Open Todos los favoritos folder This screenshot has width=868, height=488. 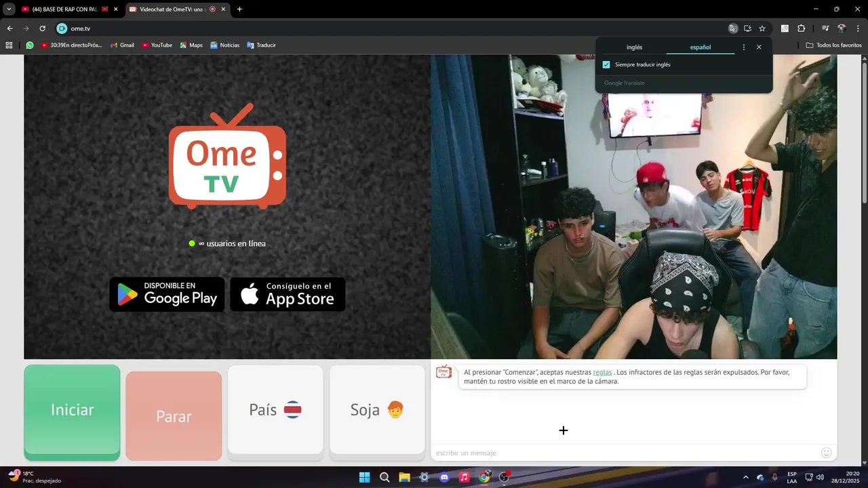(833, 45)
